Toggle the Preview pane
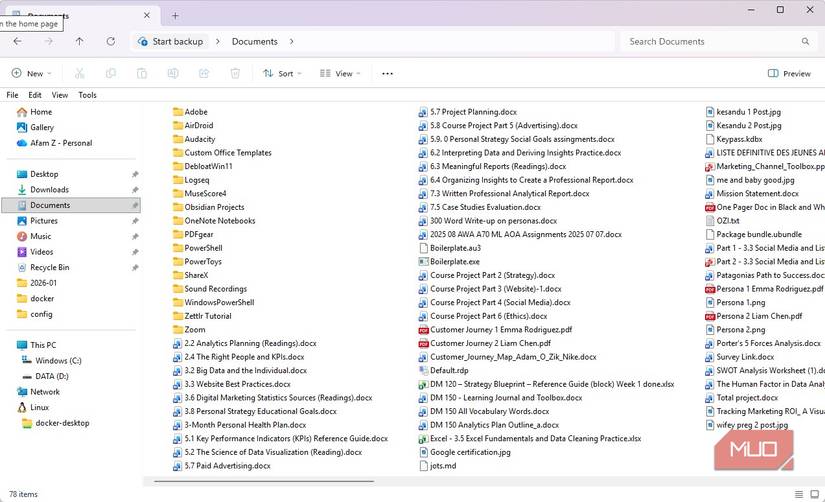 tap(789, 74)
